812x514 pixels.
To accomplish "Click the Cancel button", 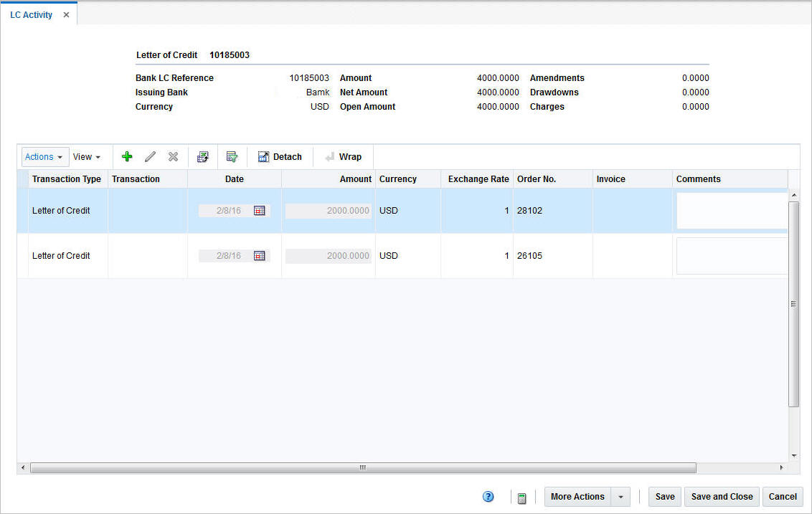I will coord(783,496).
